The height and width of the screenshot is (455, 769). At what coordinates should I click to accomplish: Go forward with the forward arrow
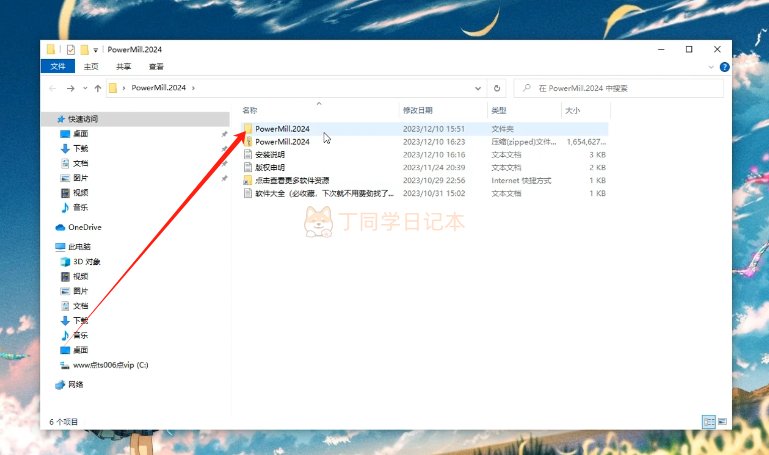71,88
